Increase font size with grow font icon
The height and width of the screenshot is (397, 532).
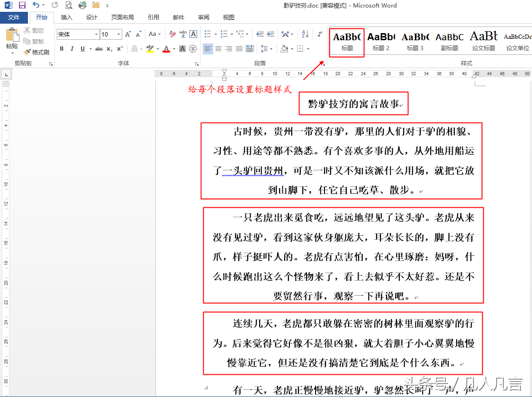[128, 34]
